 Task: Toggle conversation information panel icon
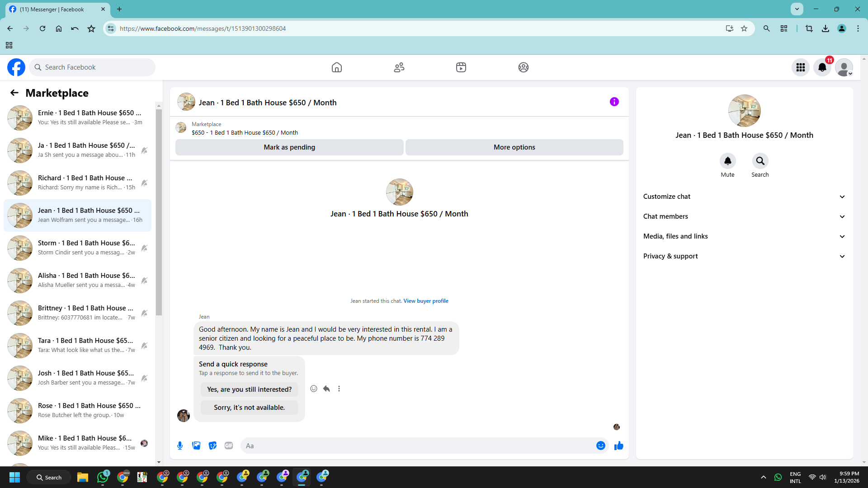pyautogui.click(x=614, y=102)
